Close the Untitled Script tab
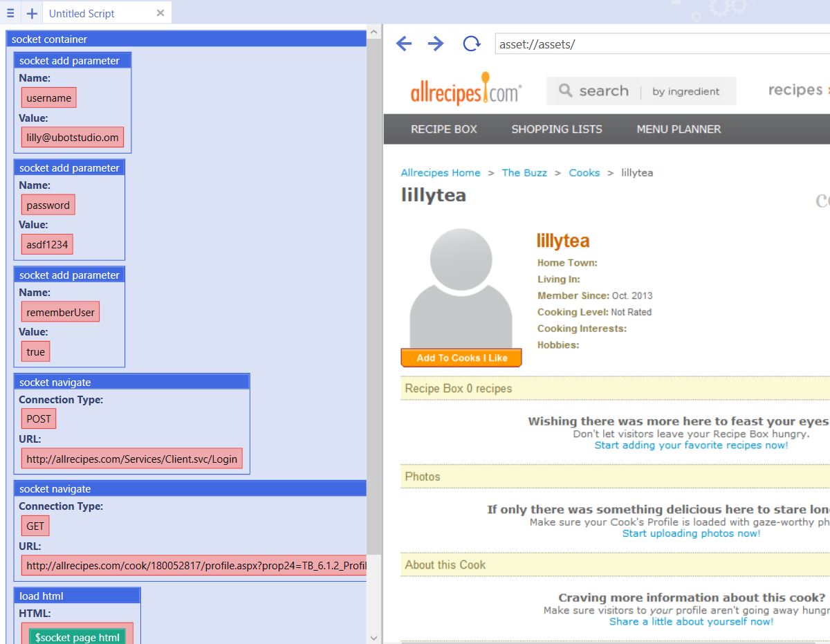 point(160,13)
